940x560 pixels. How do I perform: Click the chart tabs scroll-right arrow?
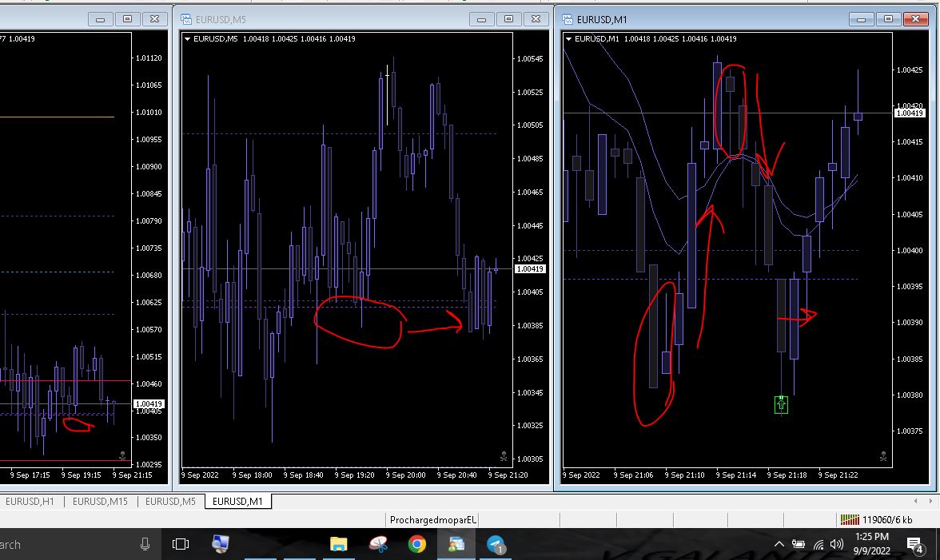click(930, 501)
